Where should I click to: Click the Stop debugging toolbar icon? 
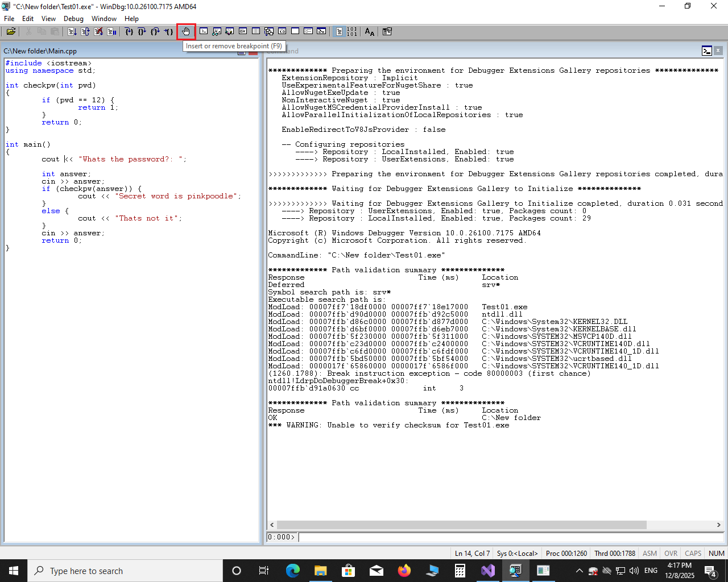(x=98, y=32)
